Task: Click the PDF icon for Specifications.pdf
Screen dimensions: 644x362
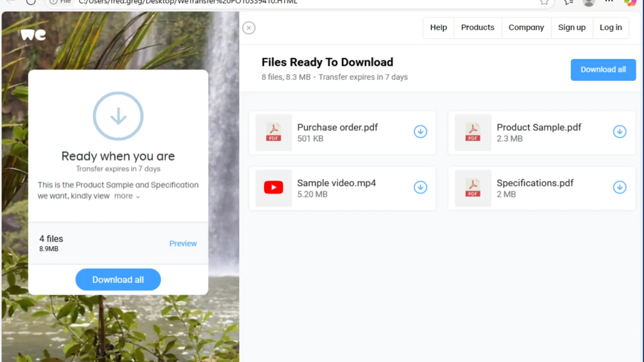Action: tap(473, 188)
